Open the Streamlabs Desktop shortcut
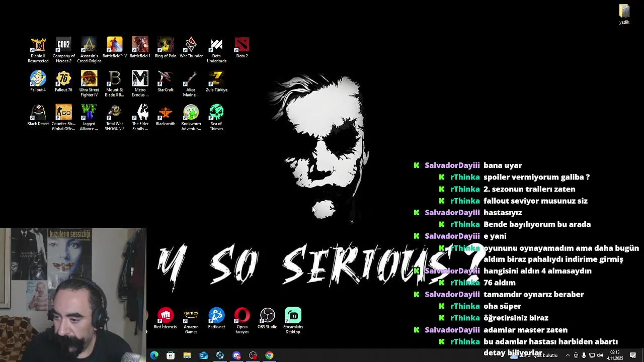Image resolution: width=644 pixels, height=362 pixels. (293, 321)
